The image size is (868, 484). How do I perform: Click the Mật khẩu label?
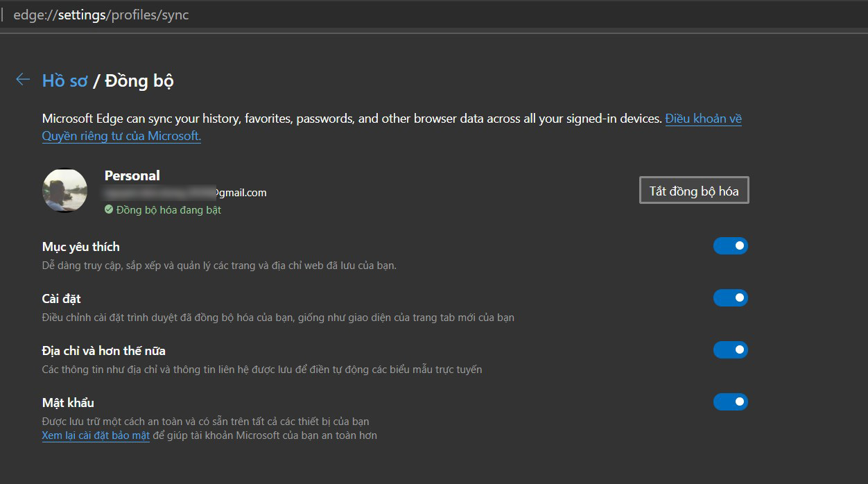tap(68, 402)
